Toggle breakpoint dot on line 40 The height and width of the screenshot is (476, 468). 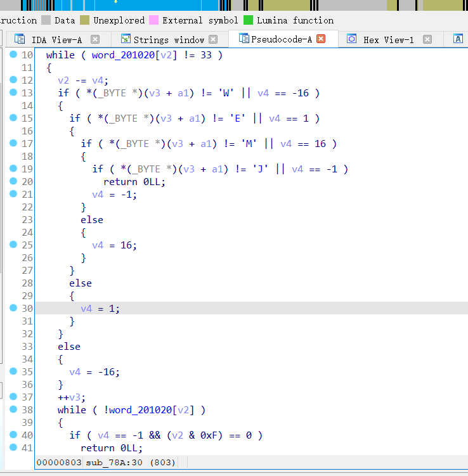tap(13, 435)
